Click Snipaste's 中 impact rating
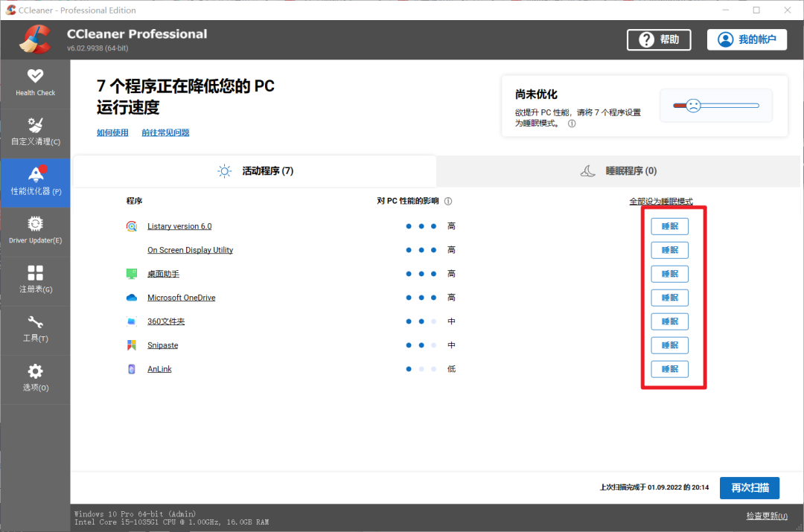Viewport: 804px width, 532px height. tap(451, 345)
